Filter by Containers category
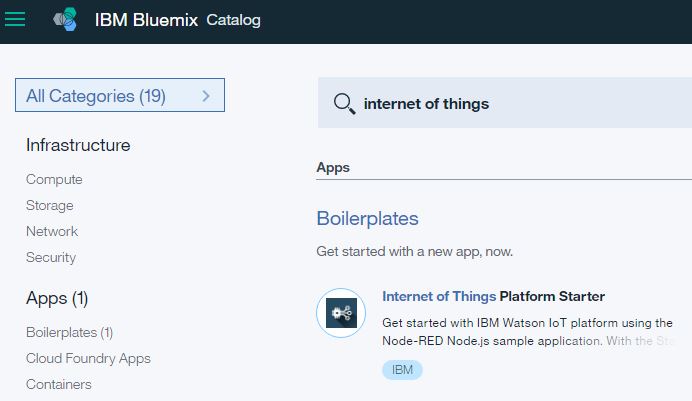 59,384
